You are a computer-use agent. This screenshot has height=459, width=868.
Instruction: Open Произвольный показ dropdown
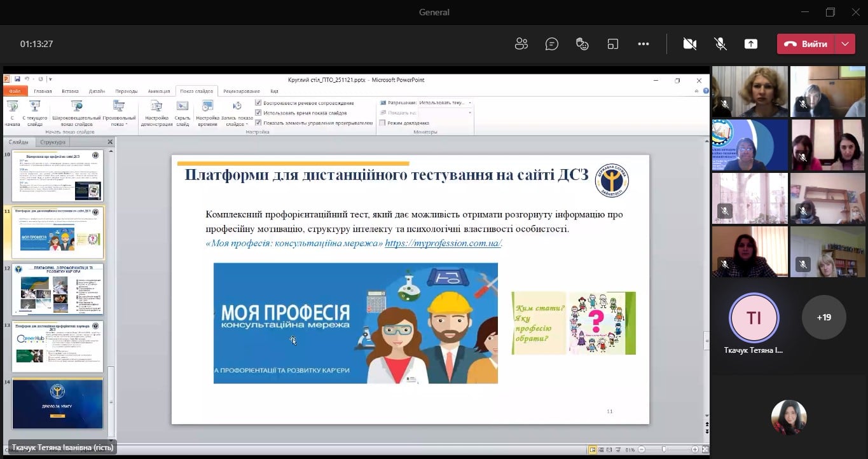point(119,113)
